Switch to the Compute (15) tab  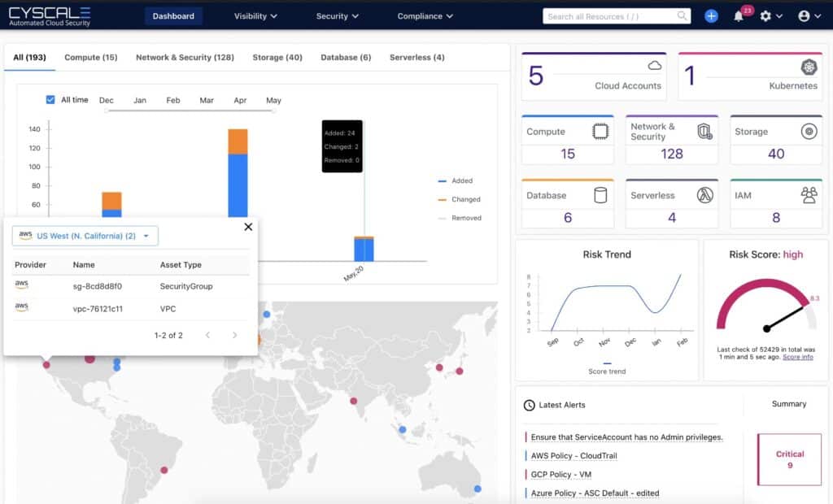tap(91, 58)
